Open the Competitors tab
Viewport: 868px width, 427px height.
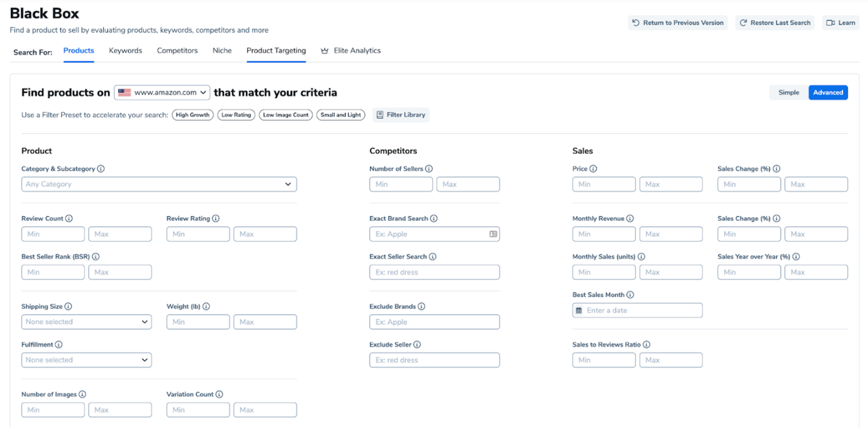(177, 51)
